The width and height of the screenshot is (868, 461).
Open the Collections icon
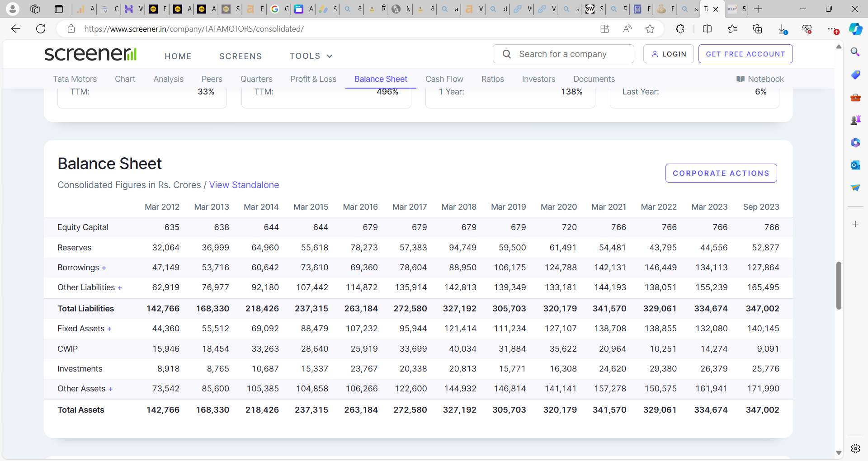point(757,29)
